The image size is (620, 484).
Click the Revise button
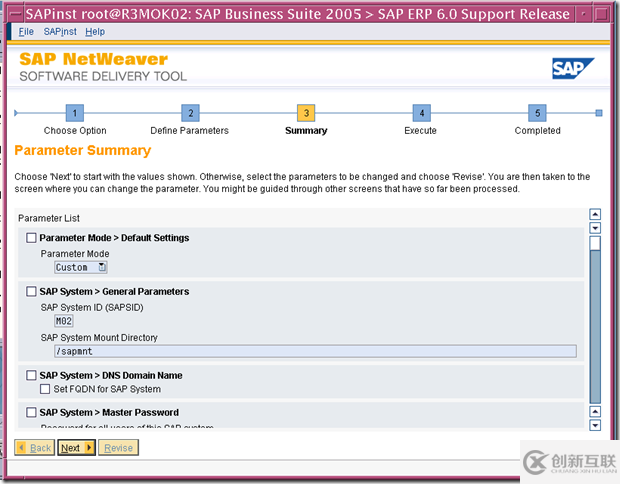tap(118, 448)
